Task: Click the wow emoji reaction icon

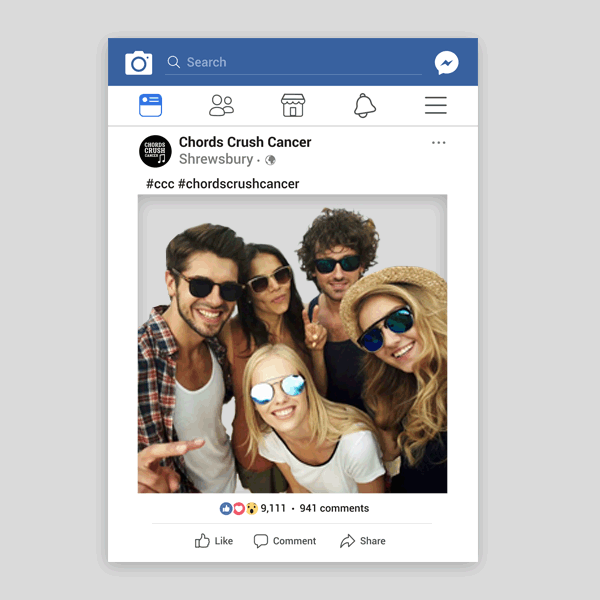Action: 251,509
